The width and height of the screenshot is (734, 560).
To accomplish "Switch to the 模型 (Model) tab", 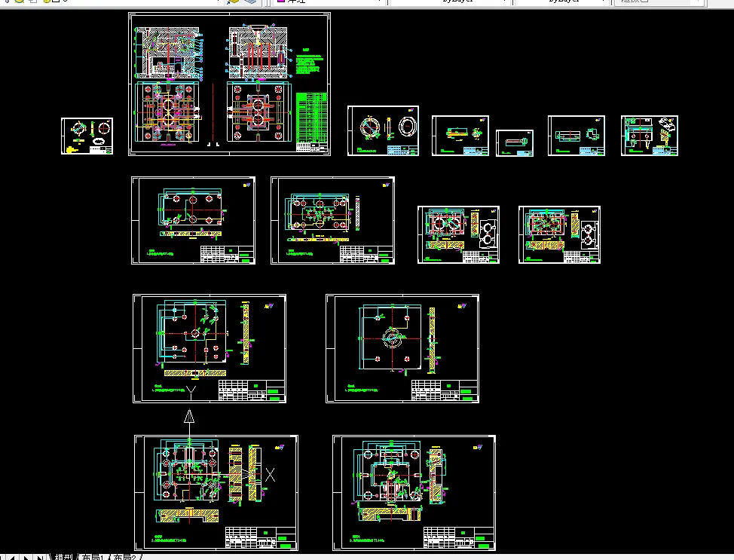I will click(63, 557).
